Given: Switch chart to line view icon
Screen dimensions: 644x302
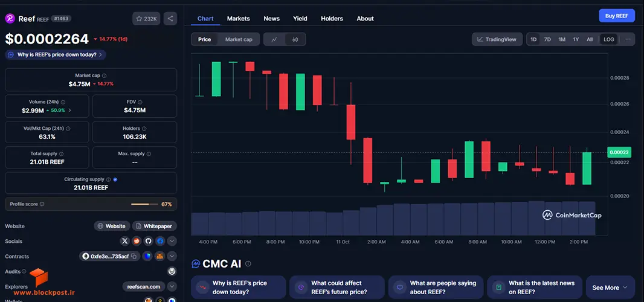Looking at the screenshot, I should (x=274, y=39).
